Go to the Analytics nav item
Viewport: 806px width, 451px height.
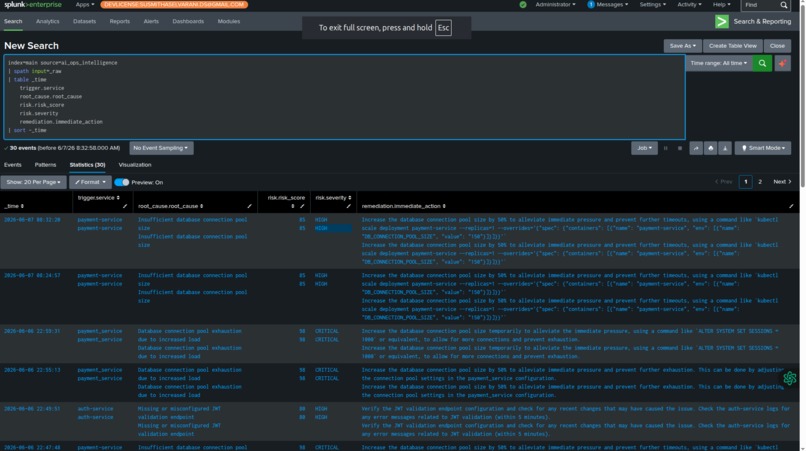click(47, 22)
